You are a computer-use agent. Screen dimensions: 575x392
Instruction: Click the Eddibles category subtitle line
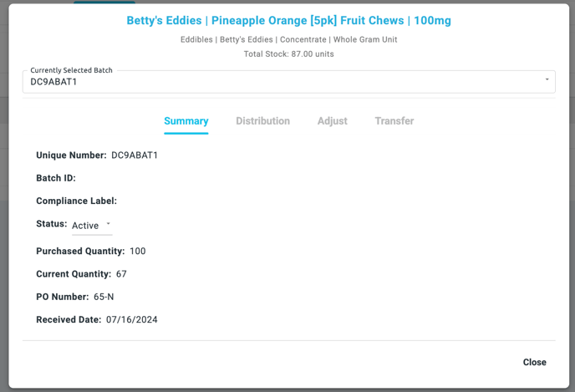pyautogui.click(x=288, y=39)
